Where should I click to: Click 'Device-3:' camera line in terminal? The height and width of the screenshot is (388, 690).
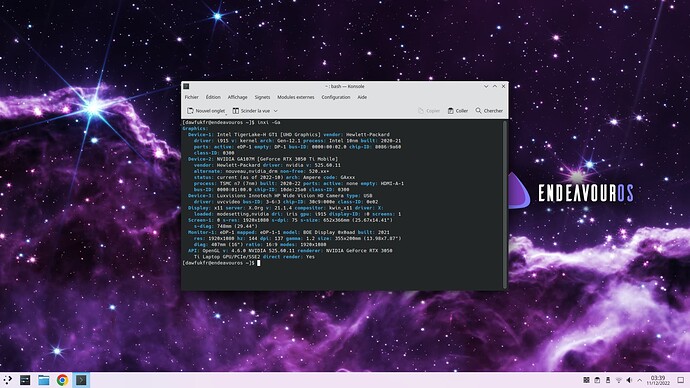point(280,196)
